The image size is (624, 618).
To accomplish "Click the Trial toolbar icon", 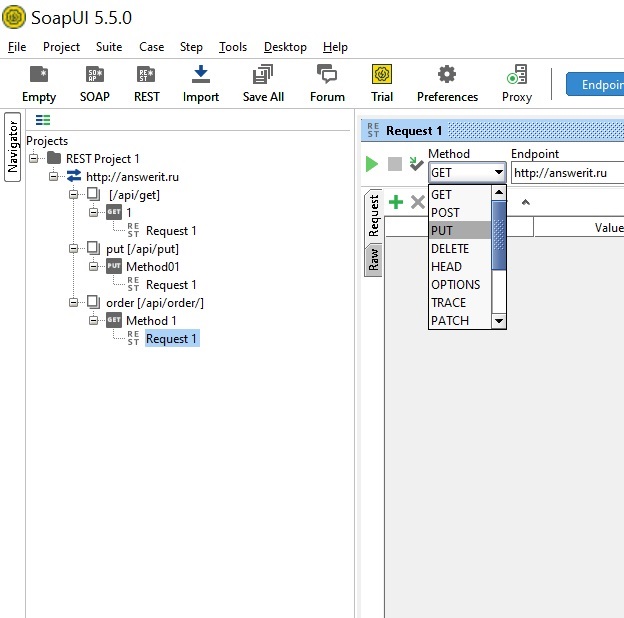I will click(382, 74).
